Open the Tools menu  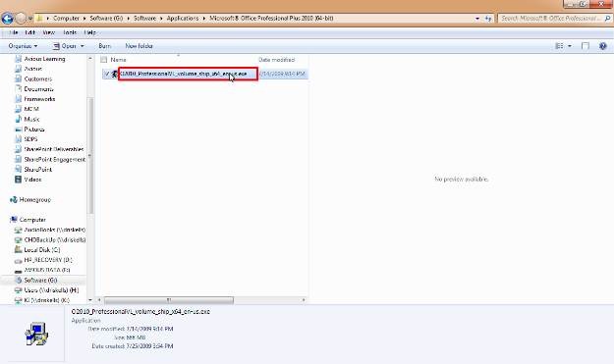coord(70,32)
